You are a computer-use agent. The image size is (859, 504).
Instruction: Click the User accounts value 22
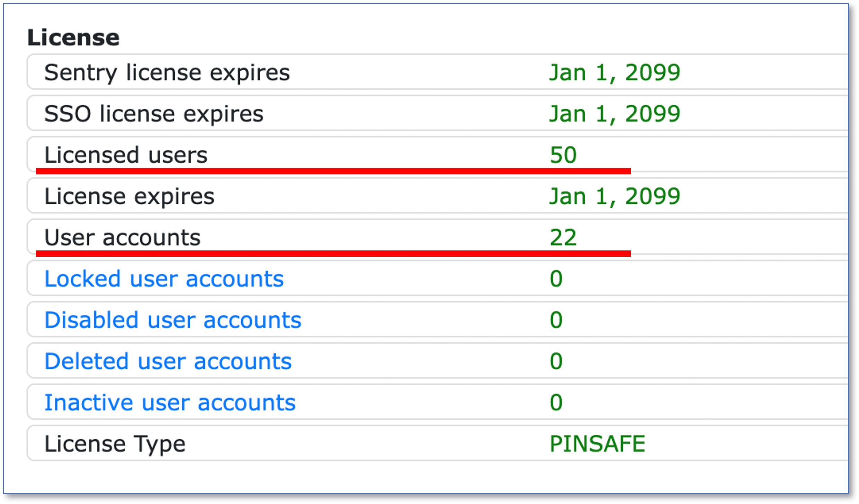[x=563, y=238]
